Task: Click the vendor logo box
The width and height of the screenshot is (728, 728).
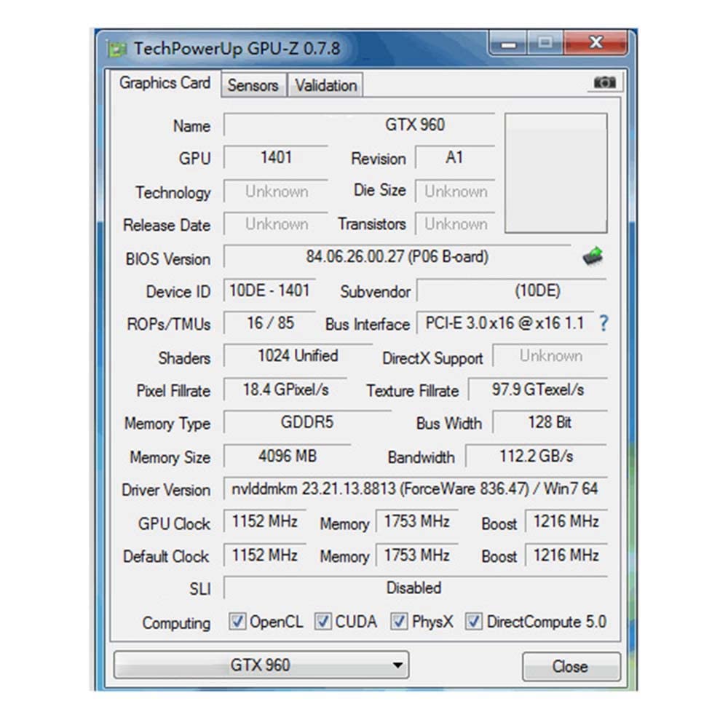Action: tap(555, 173)
